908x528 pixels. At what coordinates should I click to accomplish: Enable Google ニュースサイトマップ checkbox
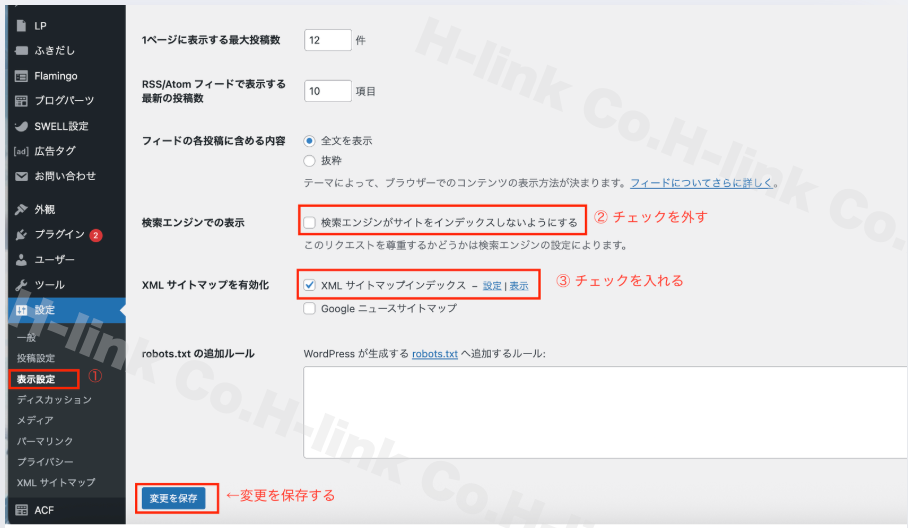click(x=310, y=309)
